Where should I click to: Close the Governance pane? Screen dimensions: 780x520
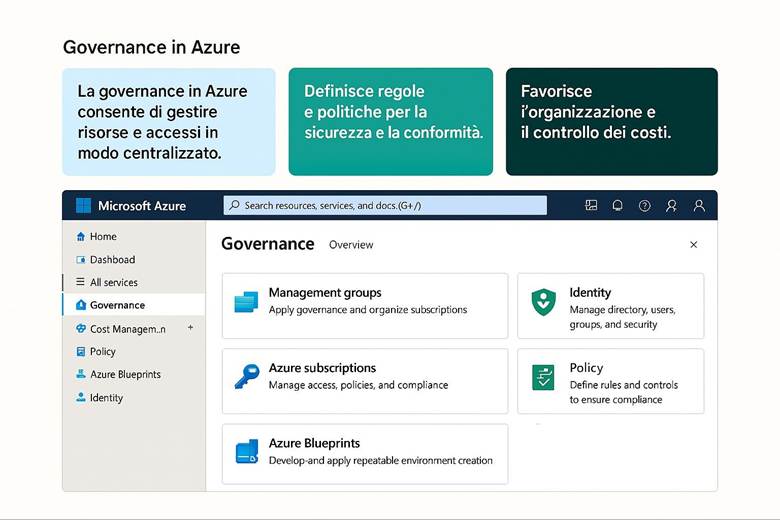694,245
